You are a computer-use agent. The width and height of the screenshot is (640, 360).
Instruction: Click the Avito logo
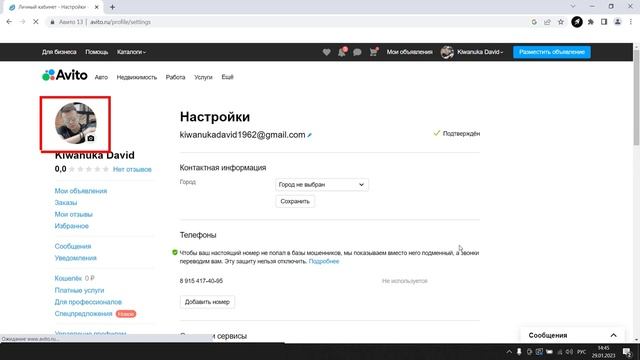pyautogui.click(x=65, y=75)
